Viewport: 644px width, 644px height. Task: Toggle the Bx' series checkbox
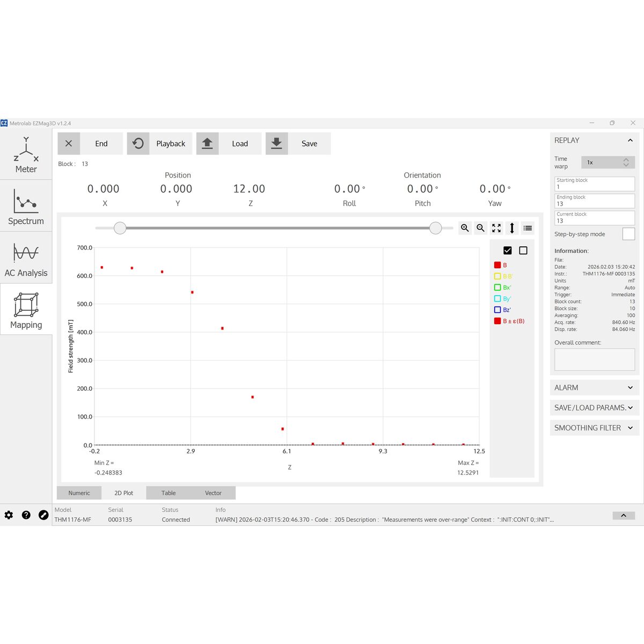pyautogui.click(x=497, y=288)
